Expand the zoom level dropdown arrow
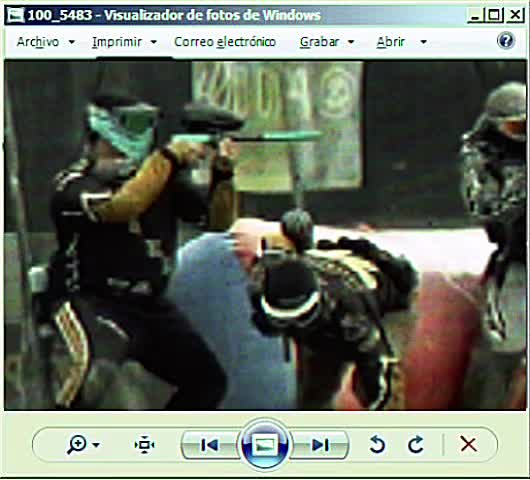Viewport: 530px width, 480px height. pyautogui.click(x=96, y=445)
